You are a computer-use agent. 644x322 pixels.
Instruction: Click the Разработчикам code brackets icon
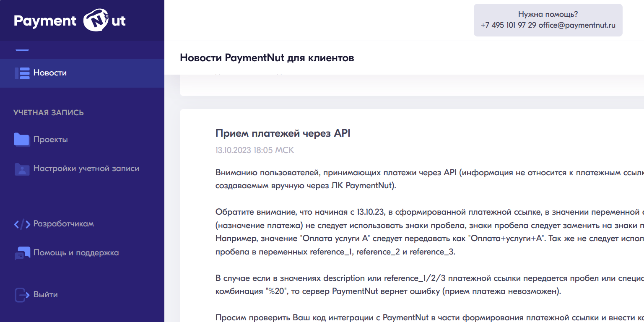coord(22,224)
